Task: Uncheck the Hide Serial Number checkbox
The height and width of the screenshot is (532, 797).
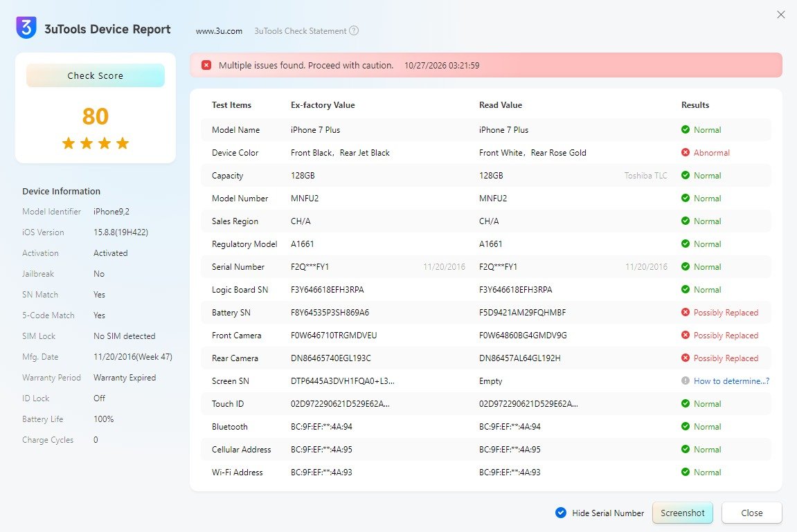Action: pos(561,513)
